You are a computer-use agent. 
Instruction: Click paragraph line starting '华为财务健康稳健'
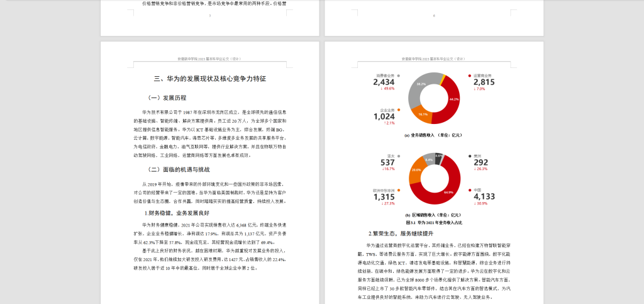point(214,225)
